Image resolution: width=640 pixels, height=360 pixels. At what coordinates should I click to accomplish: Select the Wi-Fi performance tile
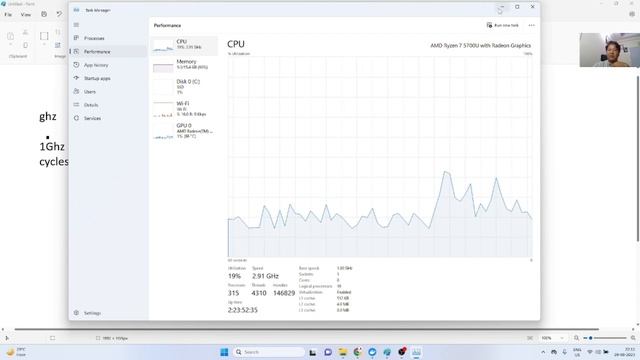184,109
